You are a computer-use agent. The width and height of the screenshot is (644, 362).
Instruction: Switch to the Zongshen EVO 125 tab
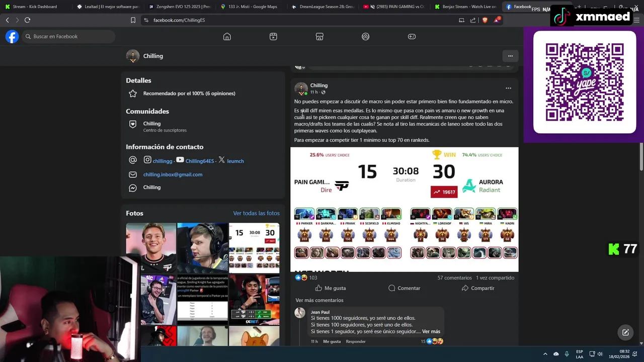point(180,7)
